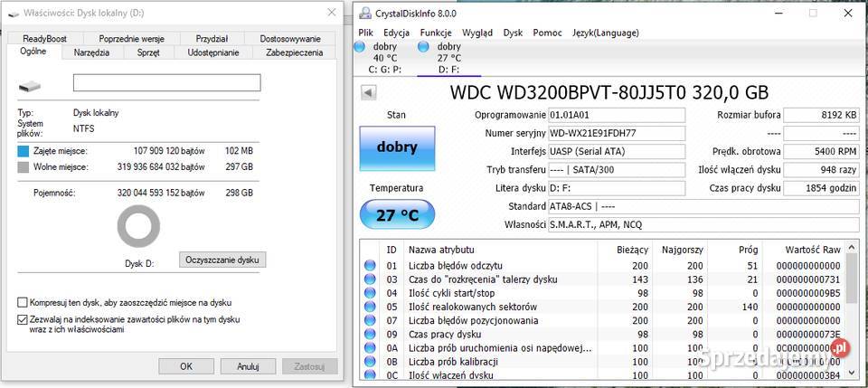Click the 'Nazwa atrybutu' column header

(x=500, y=250)
